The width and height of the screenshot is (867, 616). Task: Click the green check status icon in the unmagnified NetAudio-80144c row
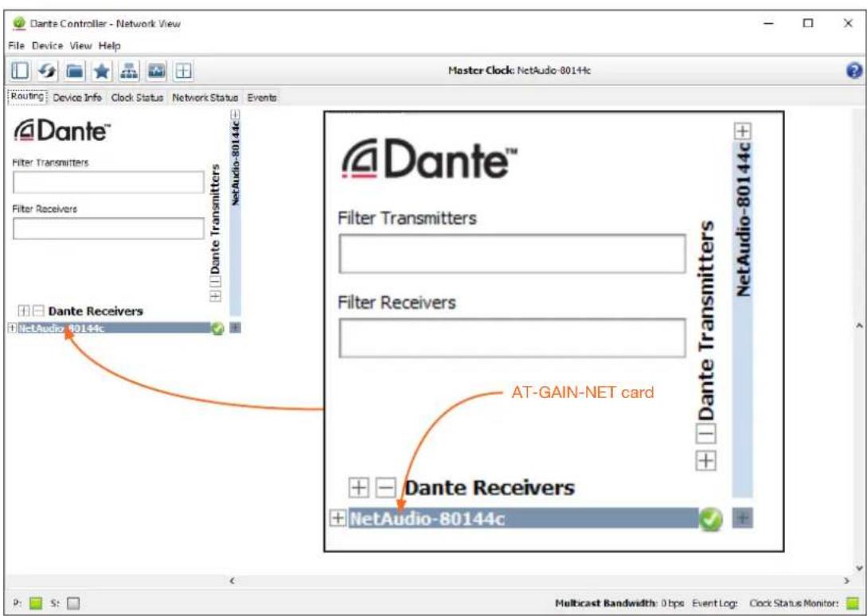tap(218, 329)
